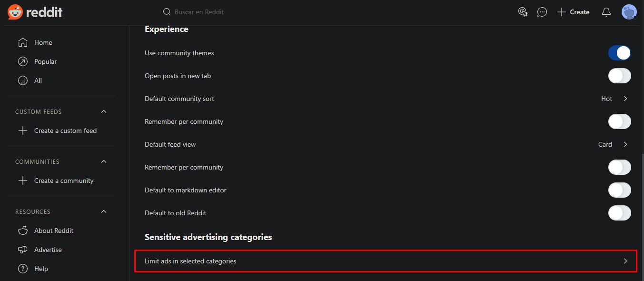
Task: Collapse the Resources section
Action: 104,211
